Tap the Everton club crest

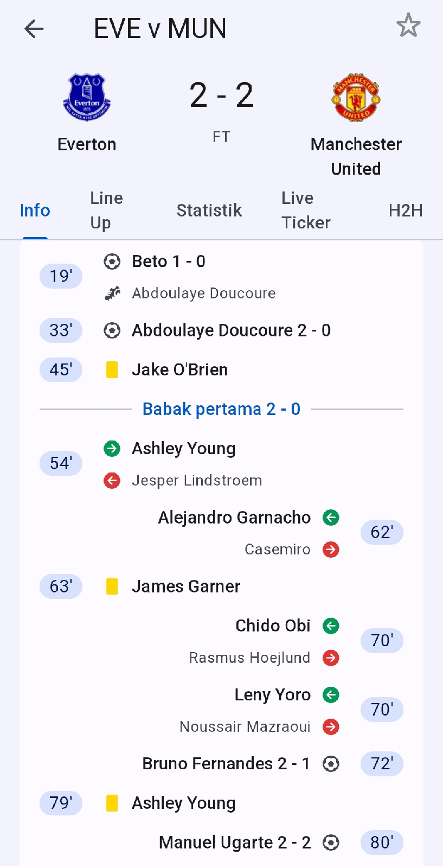[87, 98]
